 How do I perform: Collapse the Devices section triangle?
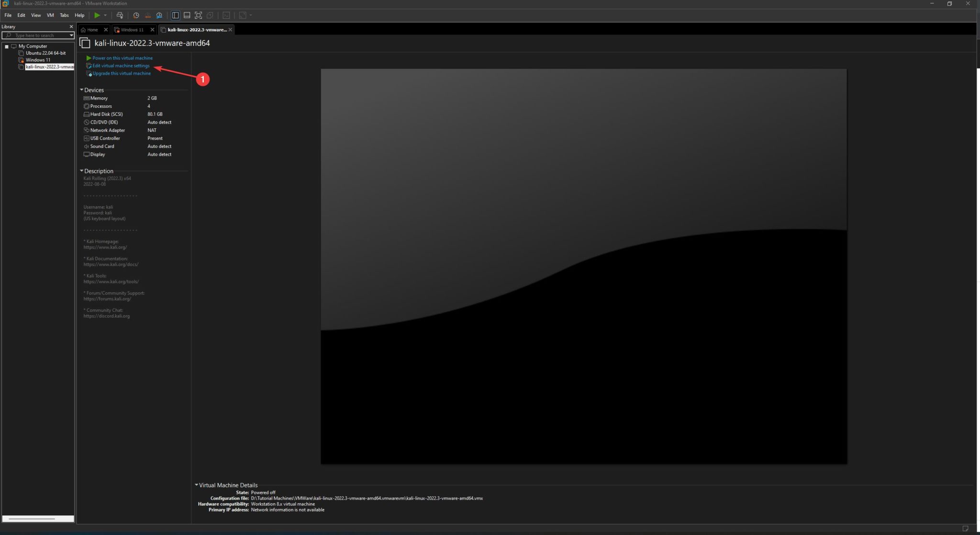[x=81, y=90]
